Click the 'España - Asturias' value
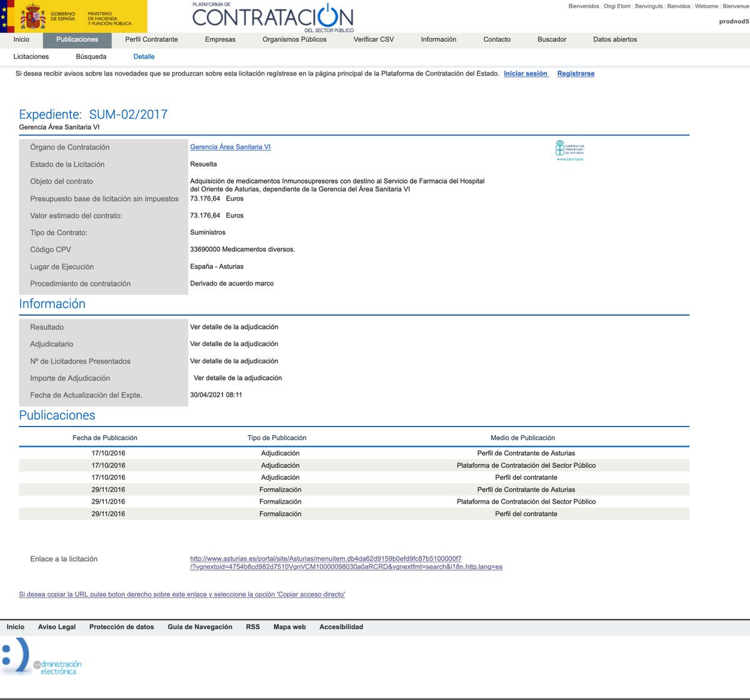Image resolution: width=750 pixels, height=700 pixels. [217, 266]
